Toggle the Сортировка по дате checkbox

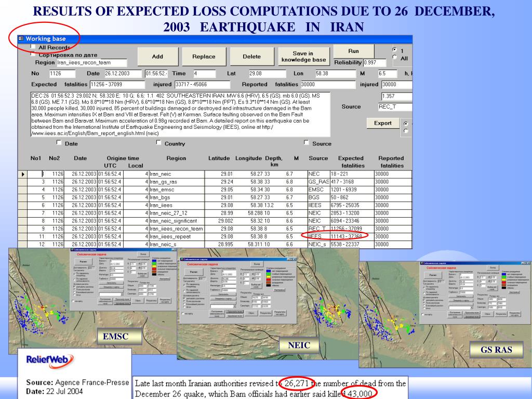tap(33, 54)
